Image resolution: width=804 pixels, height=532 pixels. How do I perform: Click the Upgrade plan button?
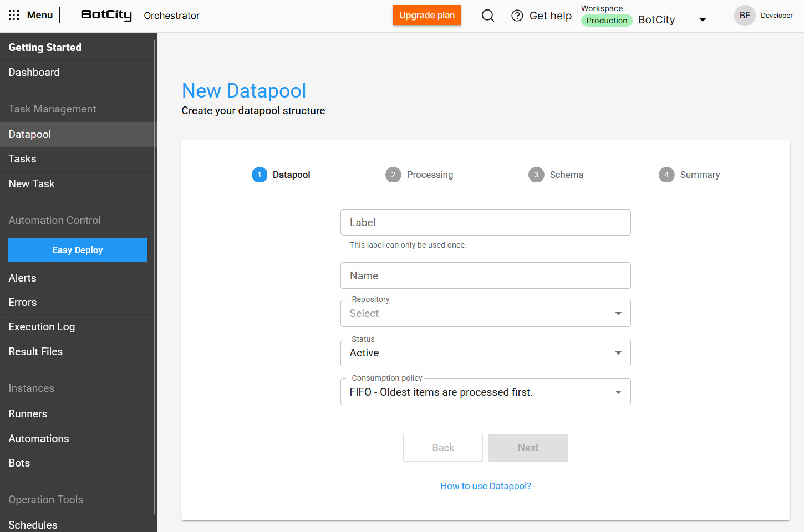[426, 15]
